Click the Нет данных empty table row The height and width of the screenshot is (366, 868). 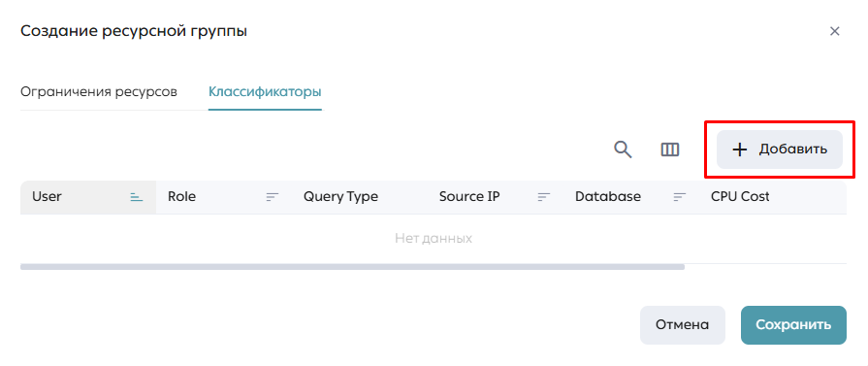[x=434, y=239]
